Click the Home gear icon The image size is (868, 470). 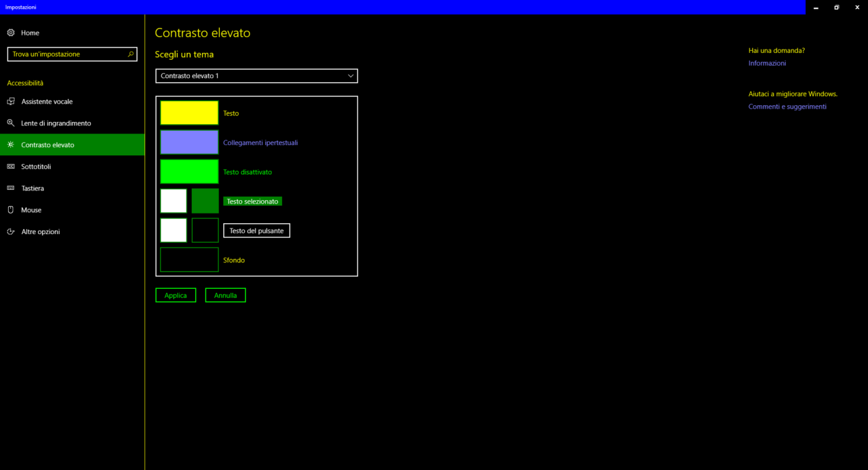[x=11, y=33]
